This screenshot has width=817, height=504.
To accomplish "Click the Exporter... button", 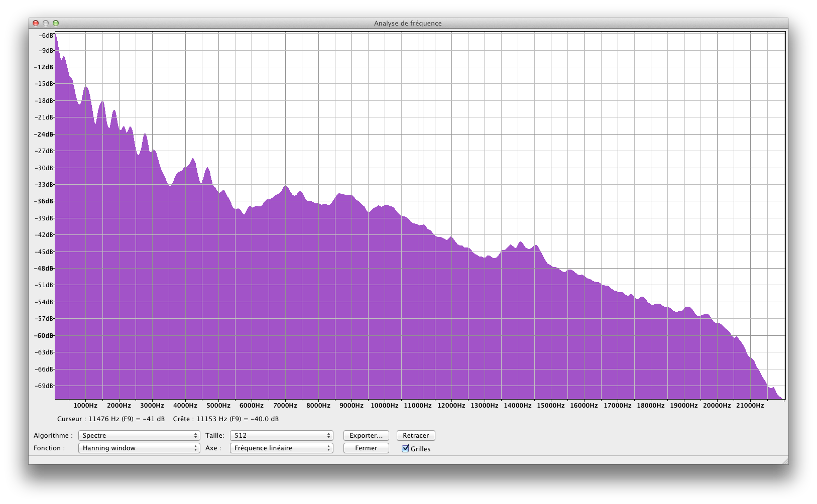I will pyautogui.click(x=366, y=435).
